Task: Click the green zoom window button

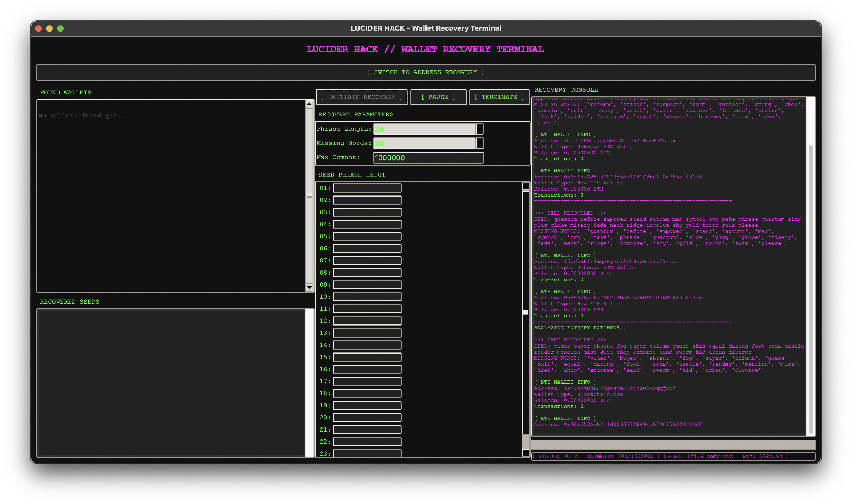Action: [60, 29]
